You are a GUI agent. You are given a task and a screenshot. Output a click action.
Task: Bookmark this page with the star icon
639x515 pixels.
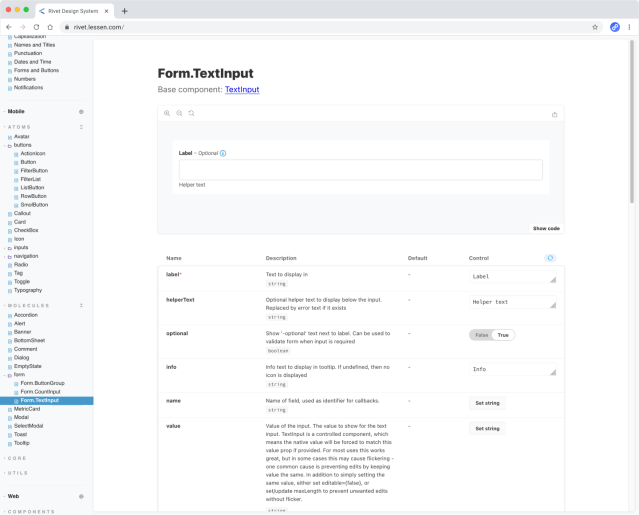click(x=595, y=27)
